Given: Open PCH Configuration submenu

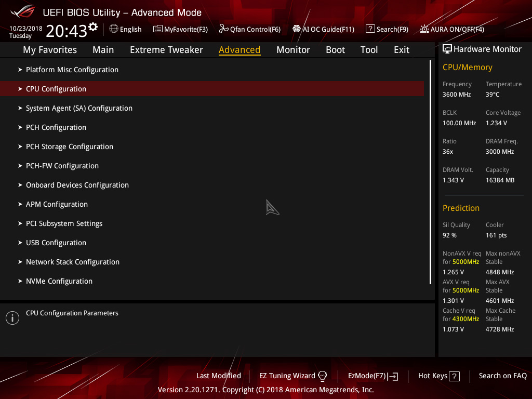Looking at the screenshot, I should coord(212,127).
